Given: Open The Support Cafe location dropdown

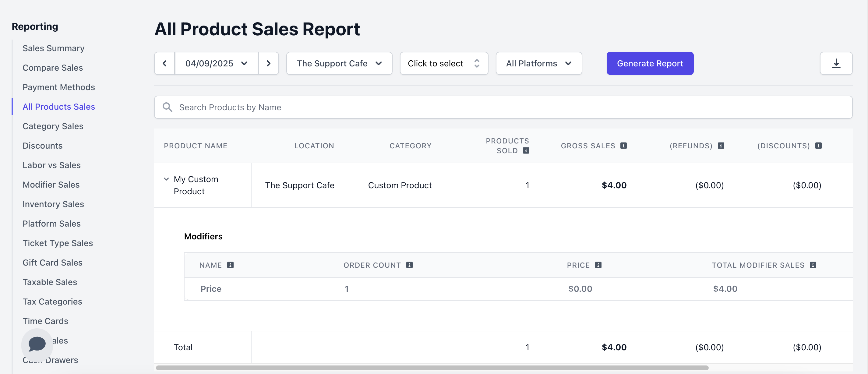Looking at the screenshot, I should (339, 63).
